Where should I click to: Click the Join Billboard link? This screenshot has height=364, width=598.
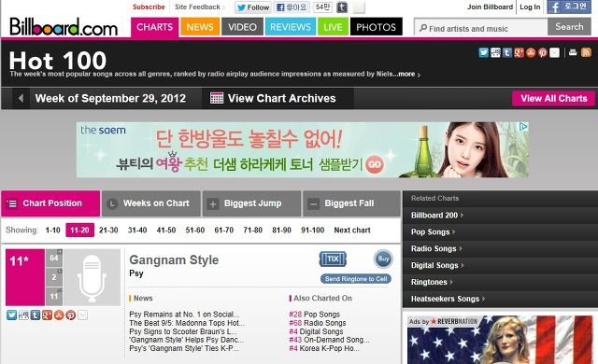click(x=490, y=7)
